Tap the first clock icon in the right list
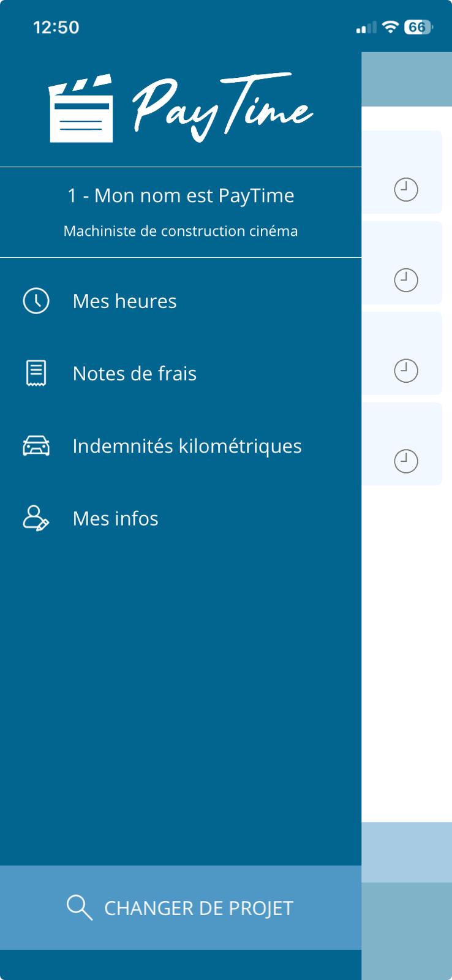This screenshot has width=452, height=980. pos(405,190)
